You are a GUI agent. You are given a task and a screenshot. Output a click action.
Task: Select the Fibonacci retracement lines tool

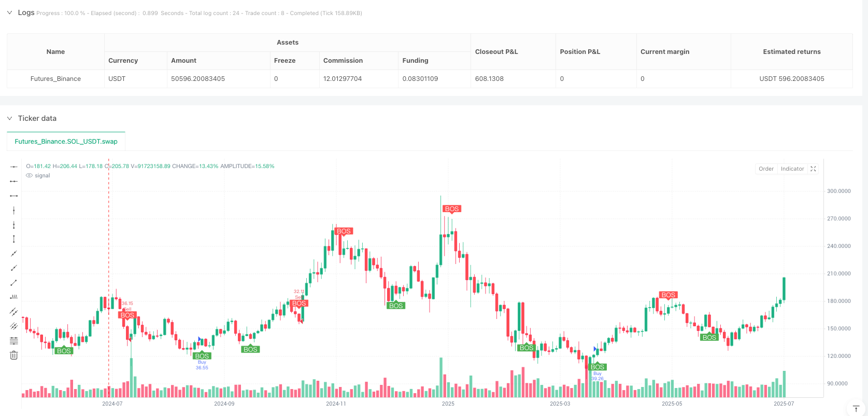pyautogui.click(x=14, y=341)
